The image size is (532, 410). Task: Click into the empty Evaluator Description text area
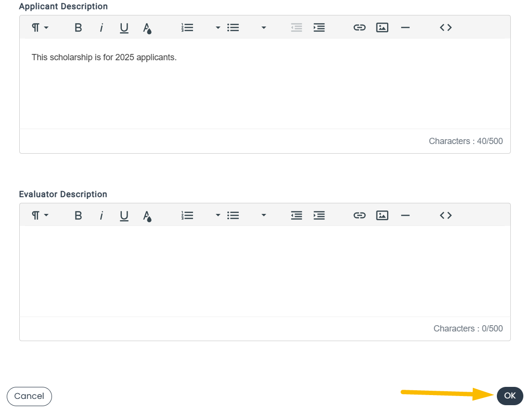tap(265, 271)
